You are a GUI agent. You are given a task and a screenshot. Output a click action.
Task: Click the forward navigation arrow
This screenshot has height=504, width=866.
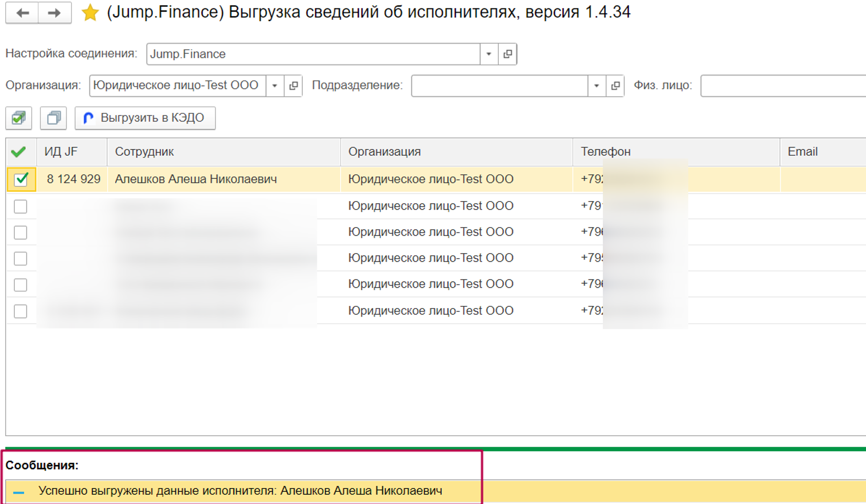[x=55, y=13]
